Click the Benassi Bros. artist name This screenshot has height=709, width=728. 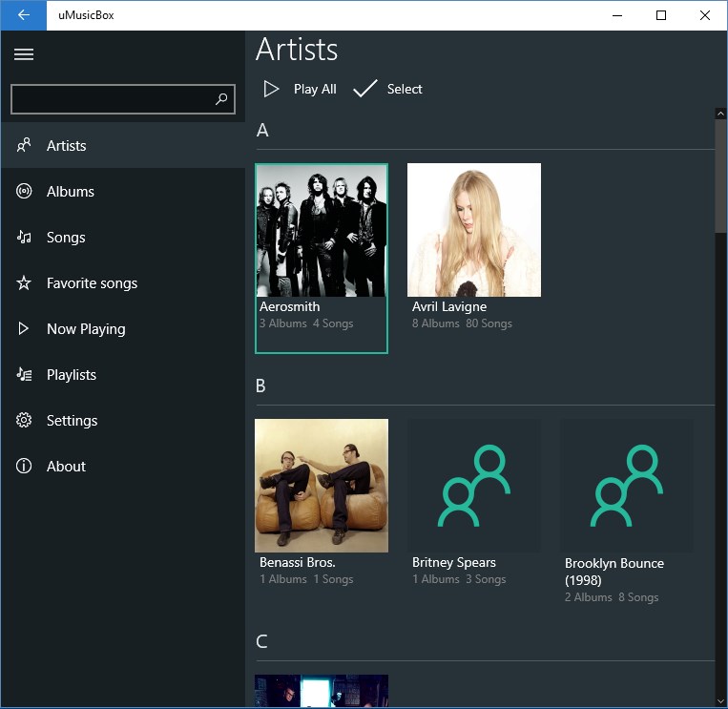click(297, 562)
